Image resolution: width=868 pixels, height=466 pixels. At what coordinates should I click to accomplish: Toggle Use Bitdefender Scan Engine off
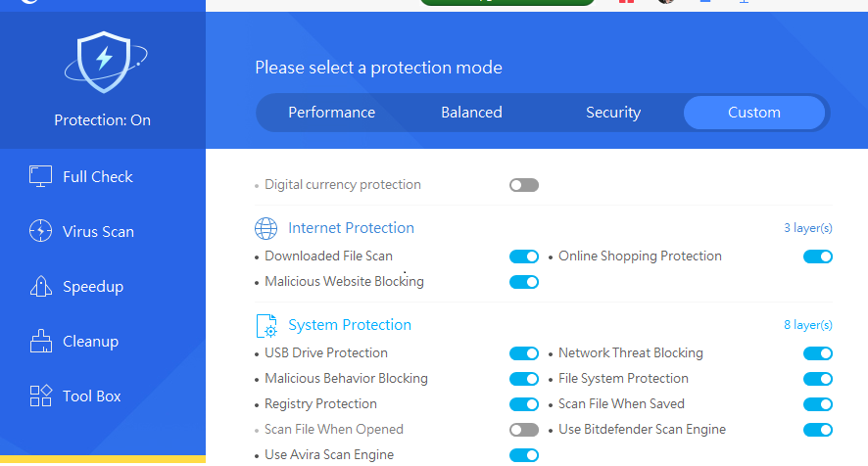pyautogui.click(x=818, y=430)
